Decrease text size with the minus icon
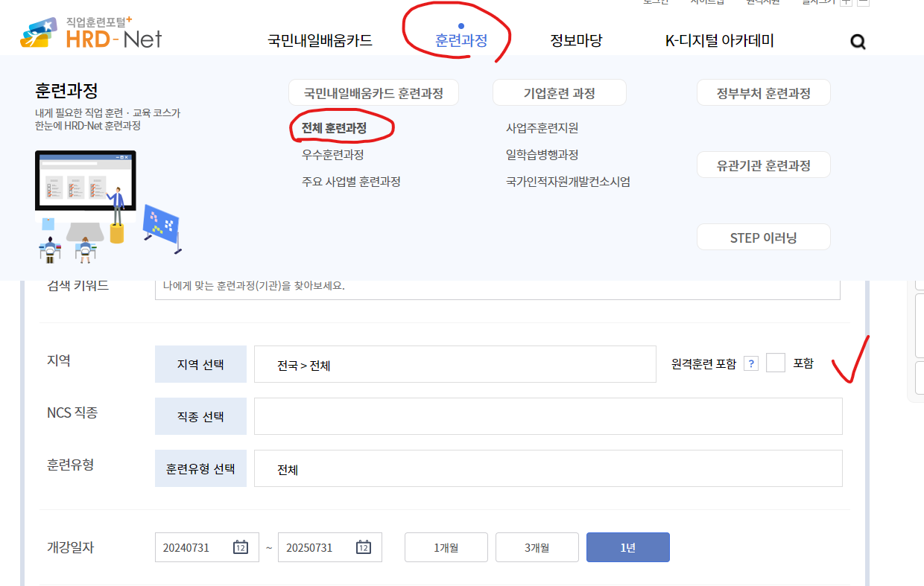924x586 pixels. point(863,4)
